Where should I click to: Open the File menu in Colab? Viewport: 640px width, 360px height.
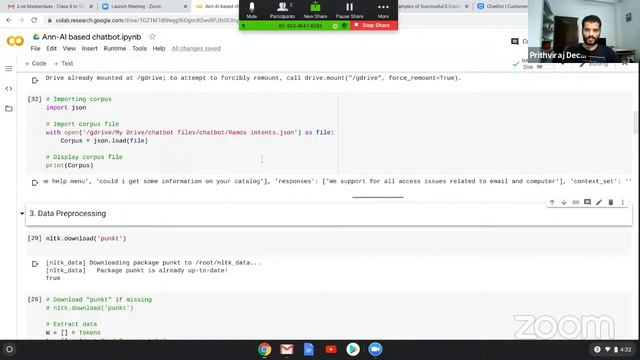pyautogui.click(x=36, y=48)
